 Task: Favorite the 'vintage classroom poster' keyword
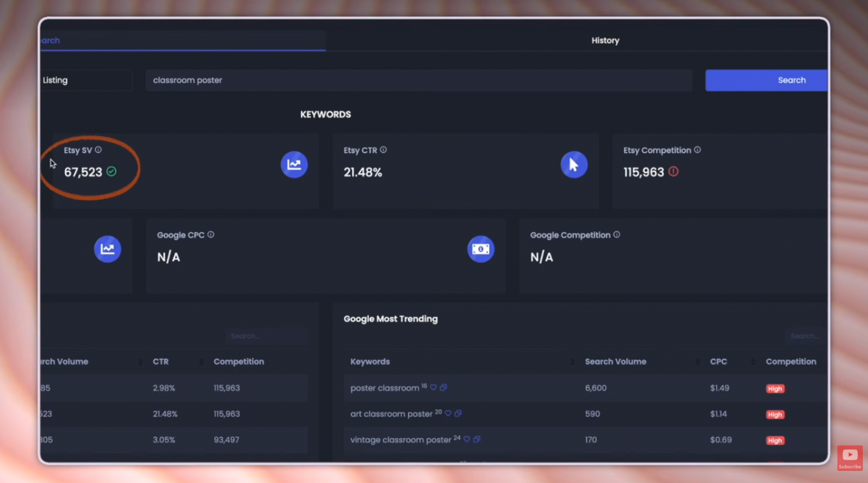467,440
